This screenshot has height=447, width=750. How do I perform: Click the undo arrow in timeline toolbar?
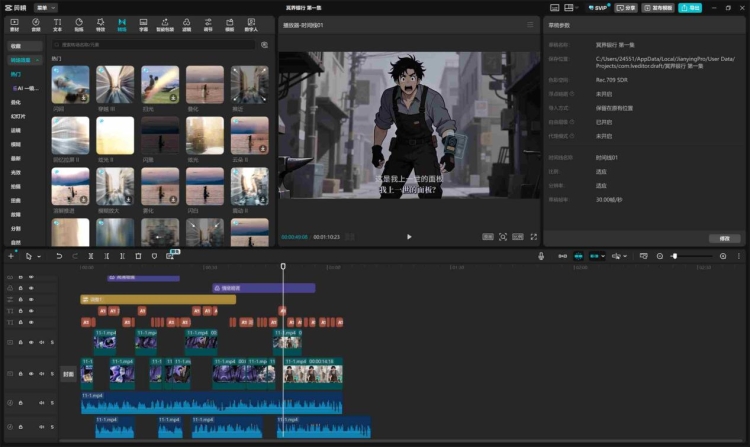[59, 257]
